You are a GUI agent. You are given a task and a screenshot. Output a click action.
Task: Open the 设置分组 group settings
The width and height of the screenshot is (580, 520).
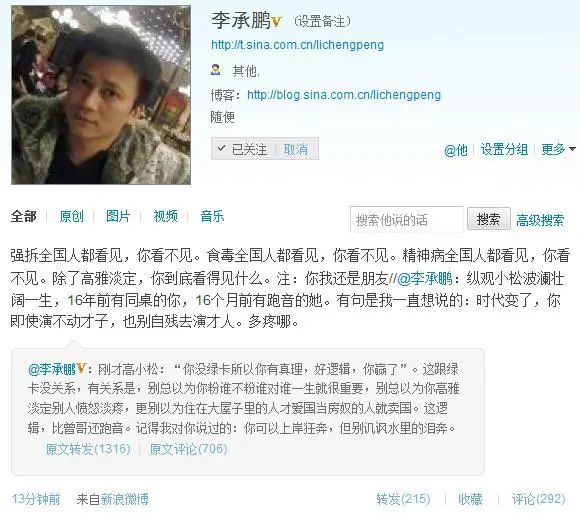point(504,149)
